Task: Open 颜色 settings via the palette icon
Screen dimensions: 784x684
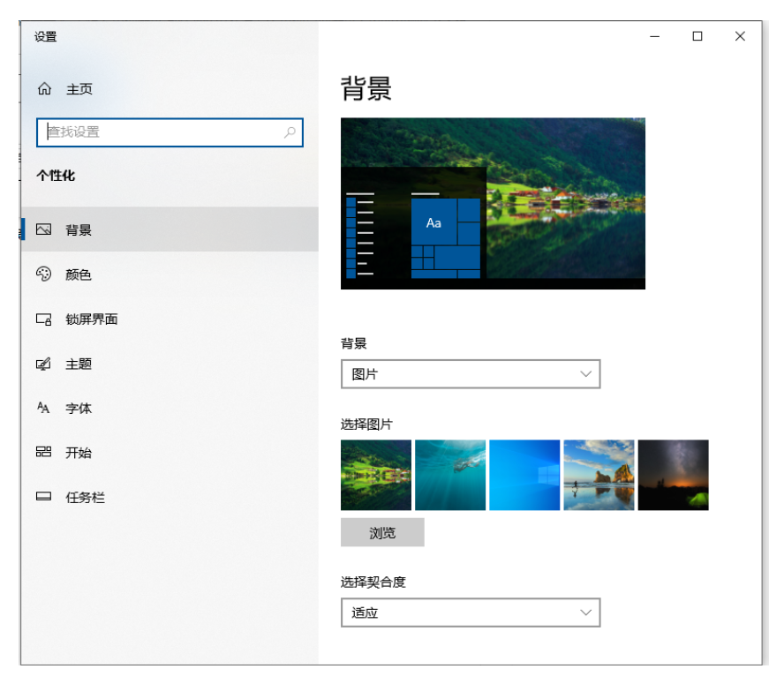Action: [x=42, y=274]
